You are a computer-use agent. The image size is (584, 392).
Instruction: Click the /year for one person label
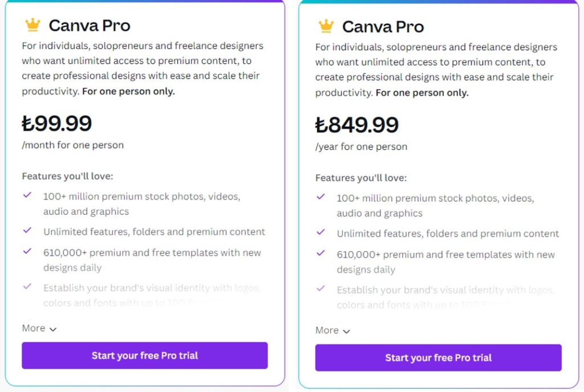(360, 146)
